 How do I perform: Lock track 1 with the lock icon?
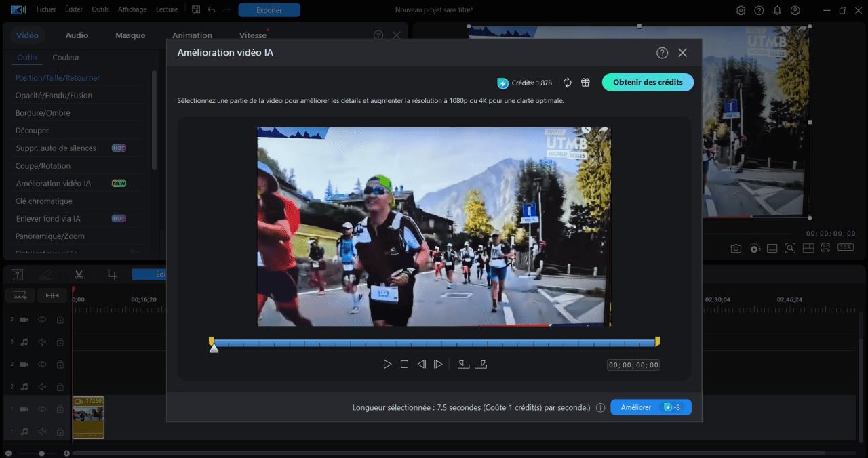click(x=60, y=409)
